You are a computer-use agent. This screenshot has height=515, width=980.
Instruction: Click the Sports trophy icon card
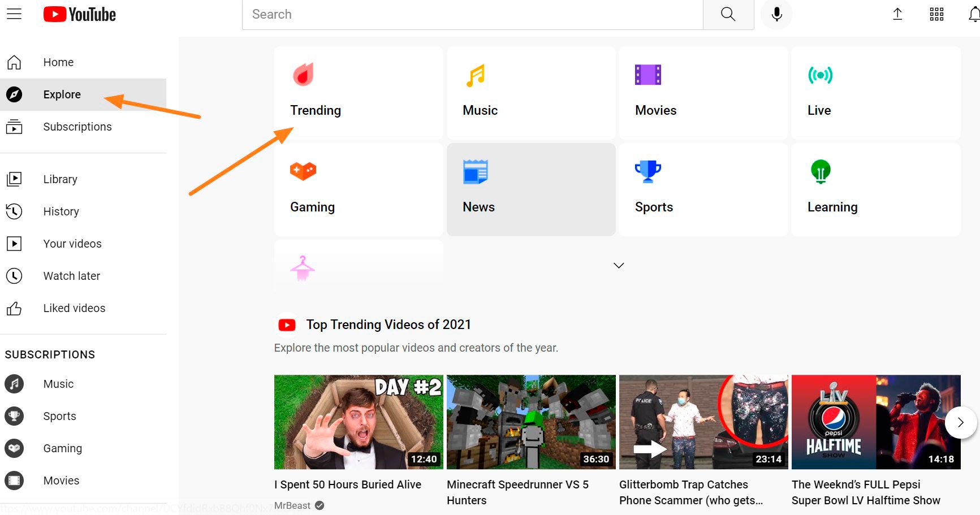[x=648, y=171]
